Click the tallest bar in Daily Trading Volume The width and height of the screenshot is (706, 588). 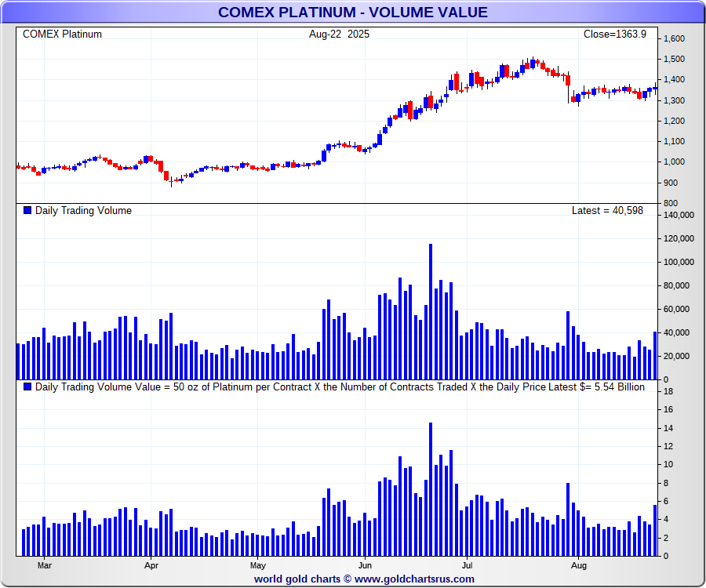[x=431, y=314]
